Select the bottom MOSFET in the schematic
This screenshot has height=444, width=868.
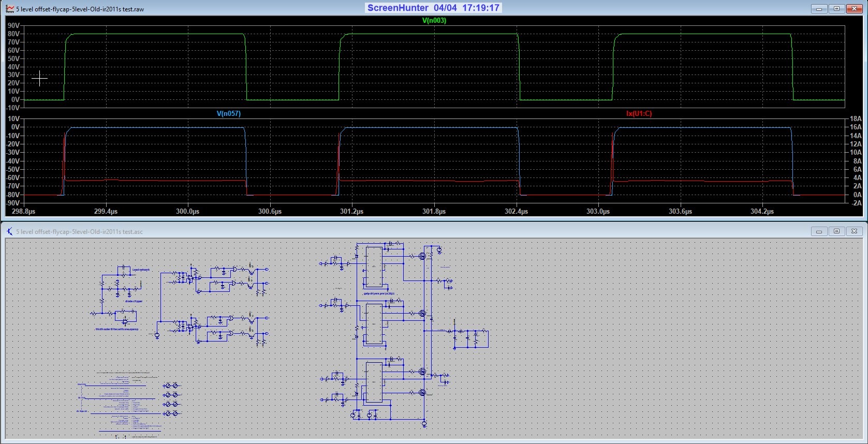422,393
